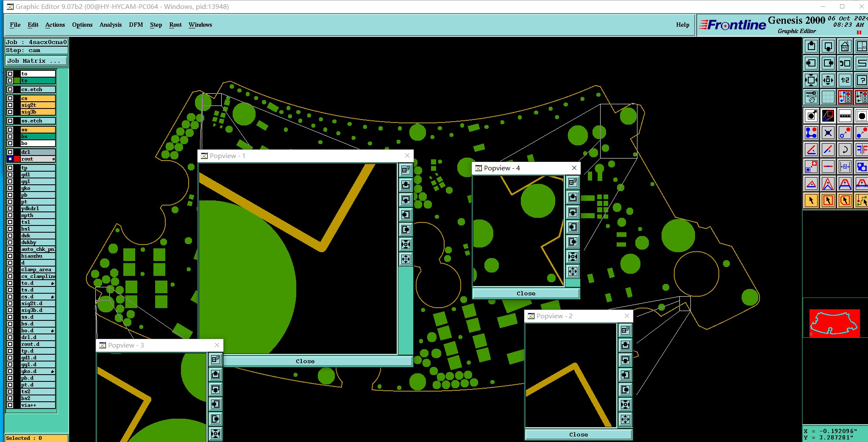Click the small marker on rout layer row
The image size is (868, 442).
(53, 159)
